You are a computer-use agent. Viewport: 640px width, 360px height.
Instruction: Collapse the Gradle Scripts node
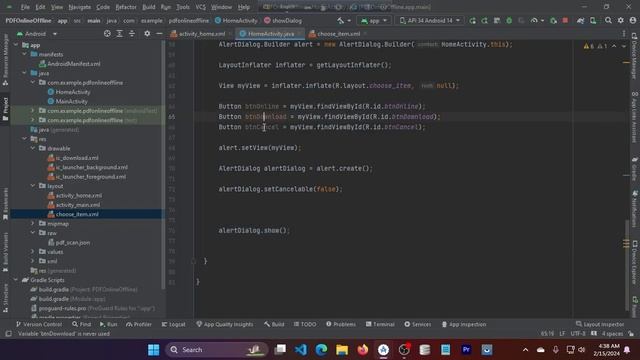pos(16,280)
